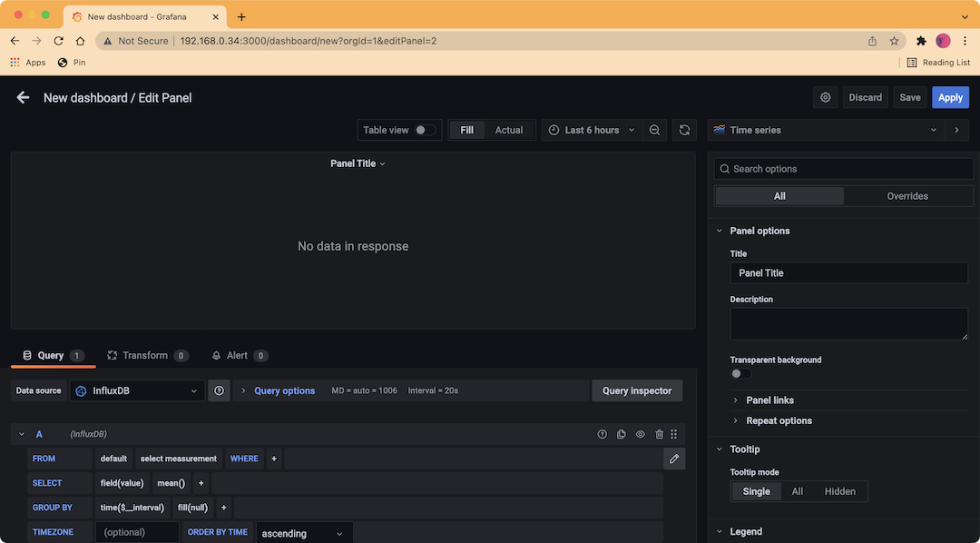This screenshot has height=543, width=980.
Task: Add a WHERE condition with plus
Action: [x=274, y=459]
